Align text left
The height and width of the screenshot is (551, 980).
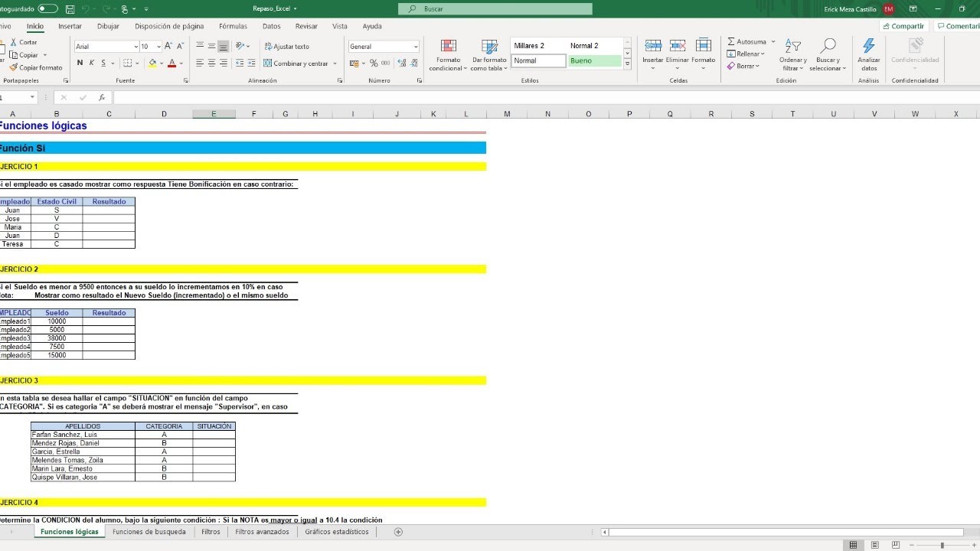200,64
